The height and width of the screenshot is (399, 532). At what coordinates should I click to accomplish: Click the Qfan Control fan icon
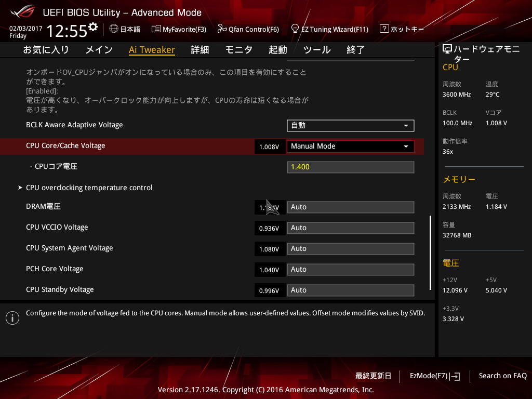click(222, 29)
